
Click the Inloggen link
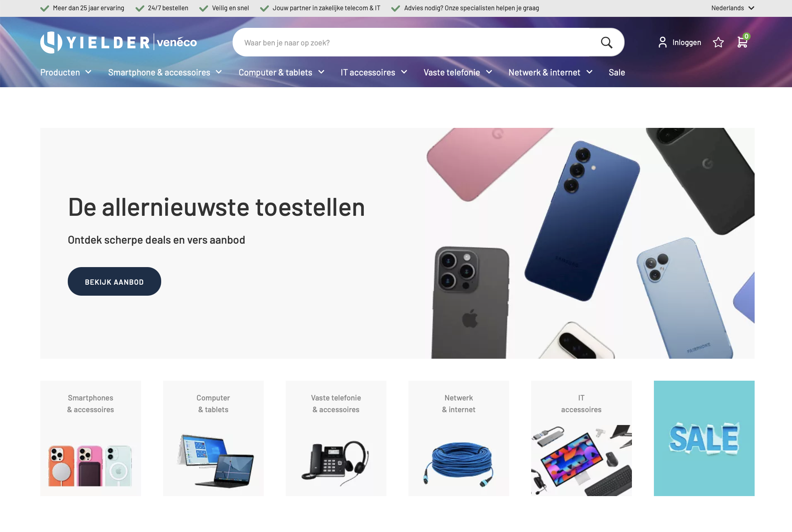[x=686, y=43]
